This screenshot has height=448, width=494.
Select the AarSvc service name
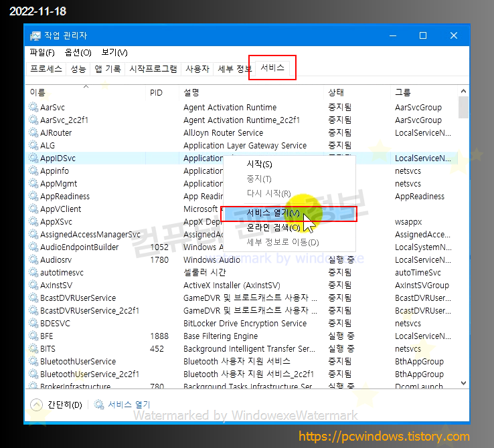click(x=53, y=107)
